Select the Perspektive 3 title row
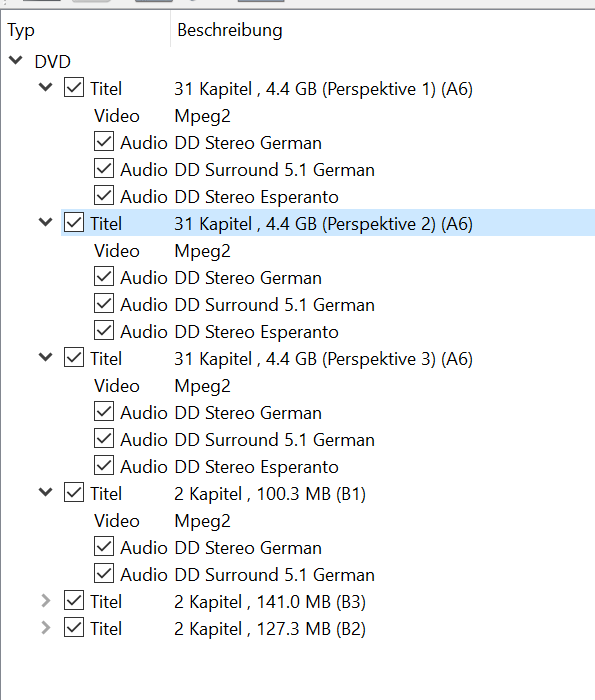 tap(328, 358)
